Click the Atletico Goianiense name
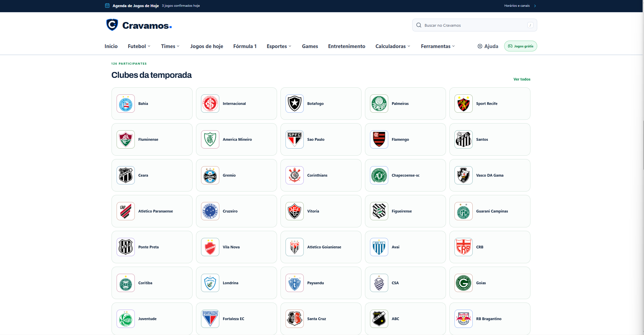 pos(324,247)
